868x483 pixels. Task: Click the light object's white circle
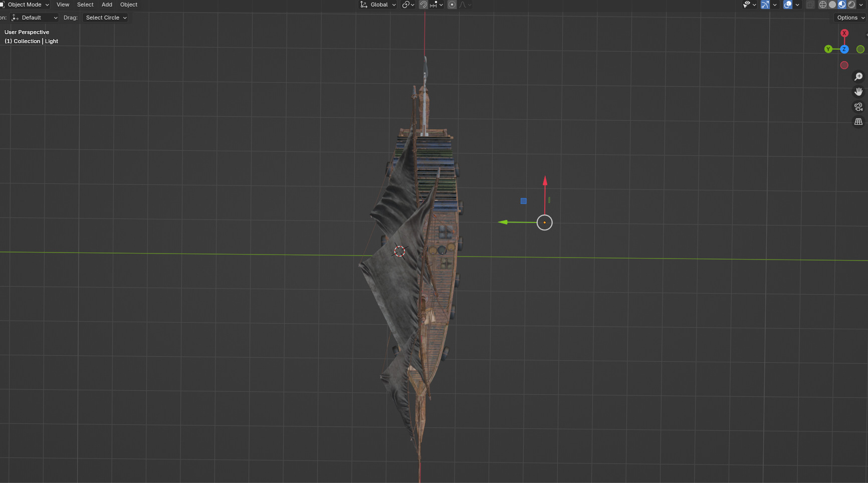click(x=545, y=222)
